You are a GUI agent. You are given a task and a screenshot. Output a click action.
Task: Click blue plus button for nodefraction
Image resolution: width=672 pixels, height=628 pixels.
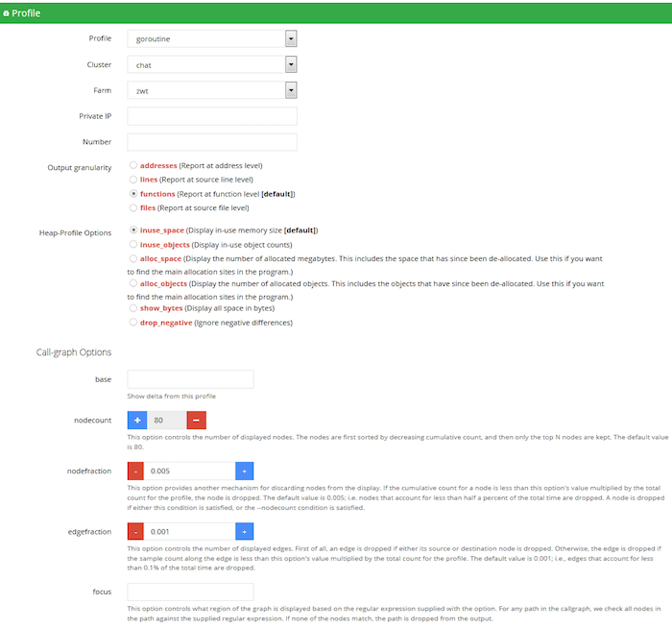click(x=245, y=471)
